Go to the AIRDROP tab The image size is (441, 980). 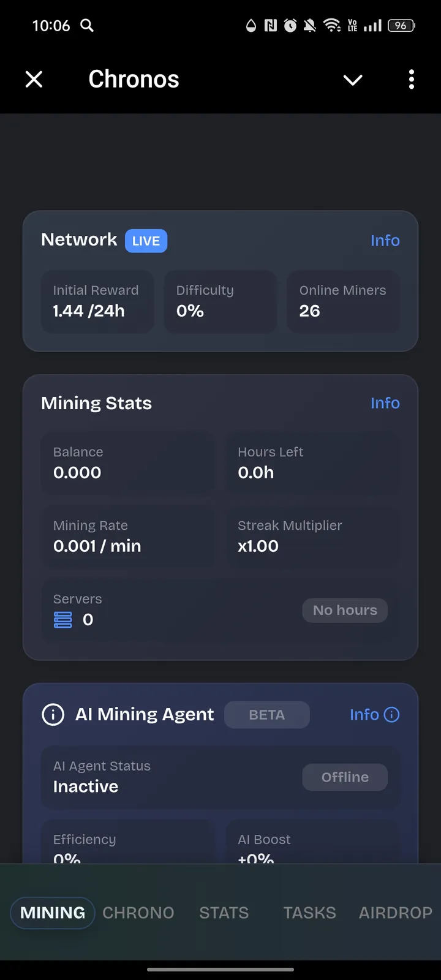point(396,913)
